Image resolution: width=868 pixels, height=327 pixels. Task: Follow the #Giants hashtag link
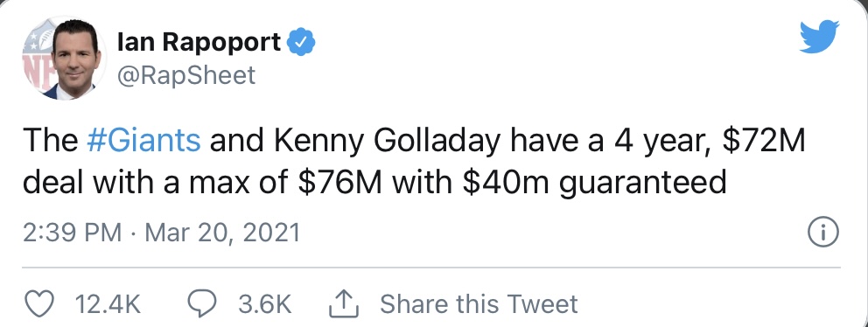[143, 141]
